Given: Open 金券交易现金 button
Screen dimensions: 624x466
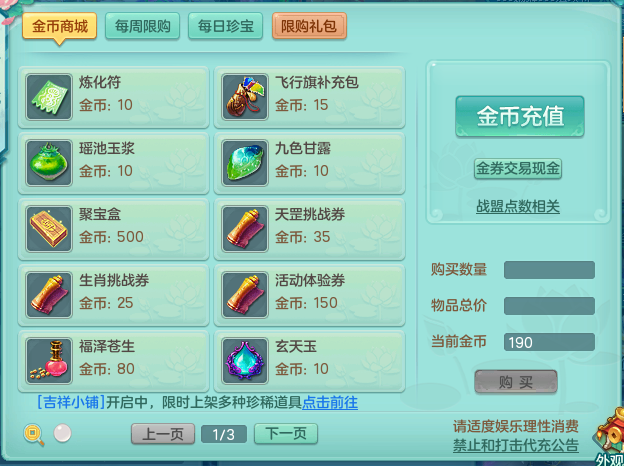Looking at the screenshot, I should coord(518,169).
